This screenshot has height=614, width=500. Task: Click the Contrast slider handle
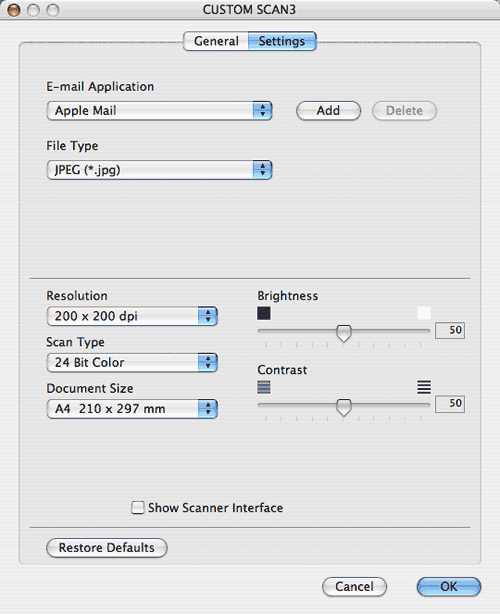(x=344, y=407)
